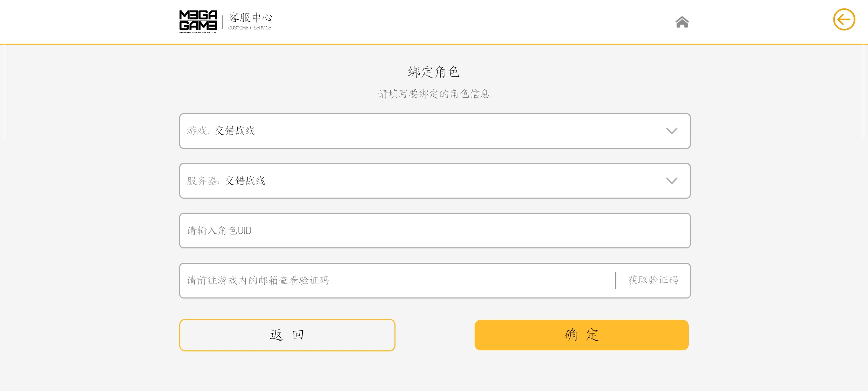The image size is (868, 391).
Task: Click the 游戏: label in the first field
Action: 198,131
